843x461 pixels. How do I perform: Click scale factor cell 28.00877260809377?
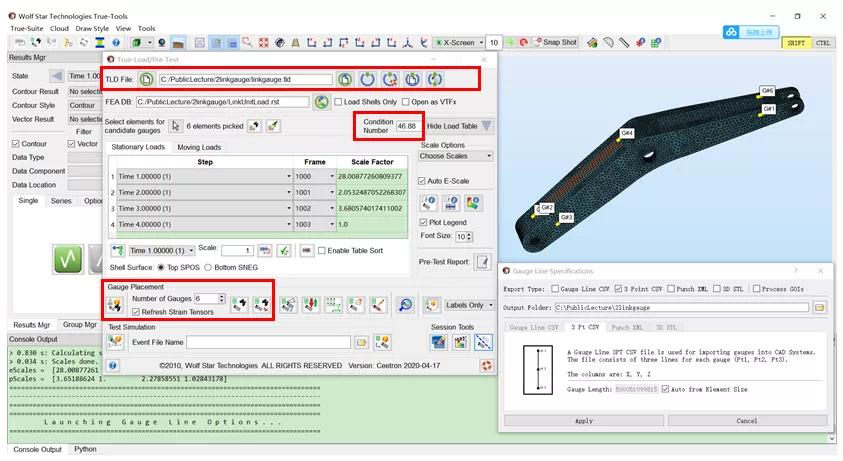click(x=372, y=176)
